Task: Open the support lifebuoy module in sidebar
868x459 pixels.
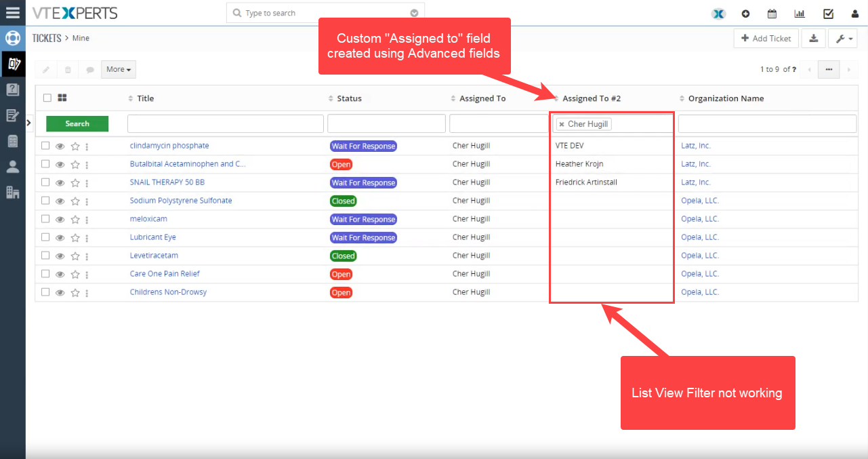Action: tap(12, 38)
